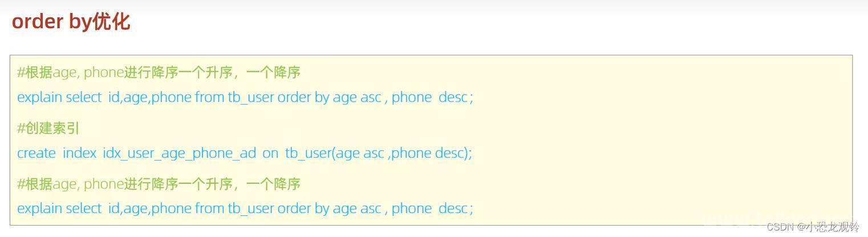
Task: Click "desc" ending the first query
Action: (x=453, y=97)
